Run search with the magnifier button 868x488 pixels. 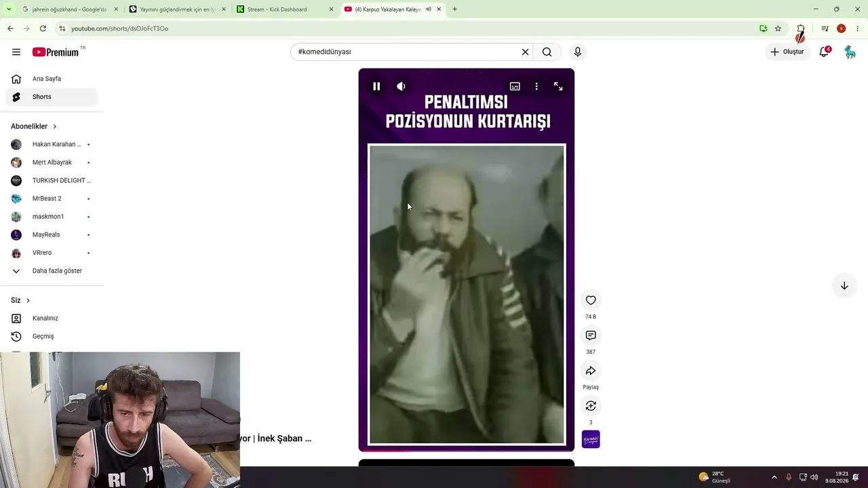pos(547,52)
